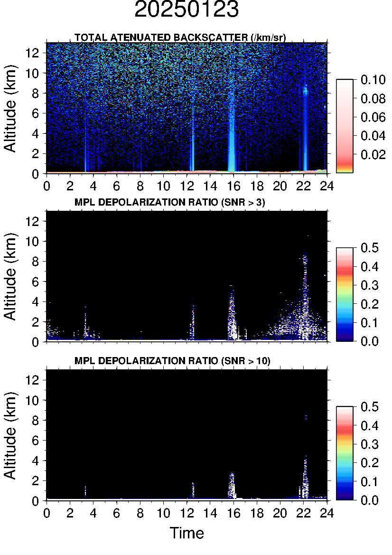
Task: Click the middle panel's rainbow colorbar
Action: click(345, 294)
